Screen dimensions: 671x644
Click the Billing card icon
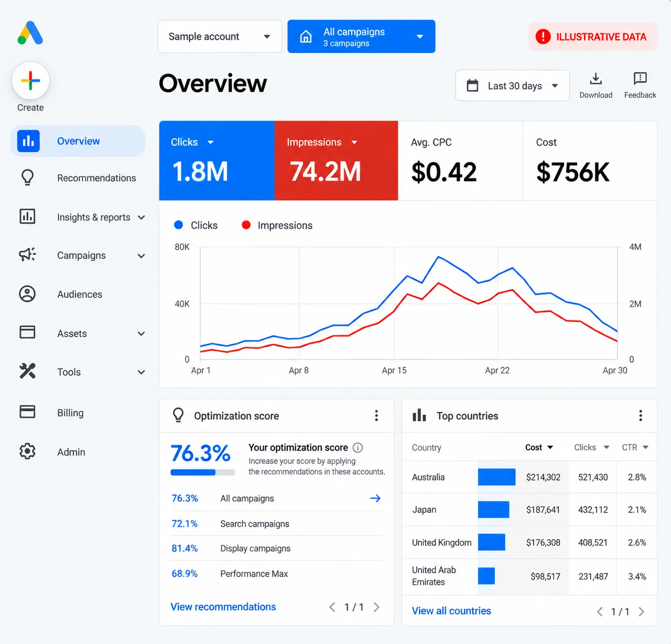pos(27,412)
